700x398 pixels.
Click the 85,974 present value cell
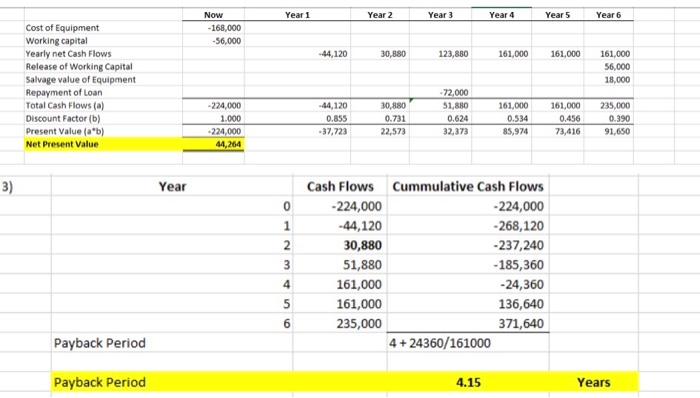tap(515, 131)
